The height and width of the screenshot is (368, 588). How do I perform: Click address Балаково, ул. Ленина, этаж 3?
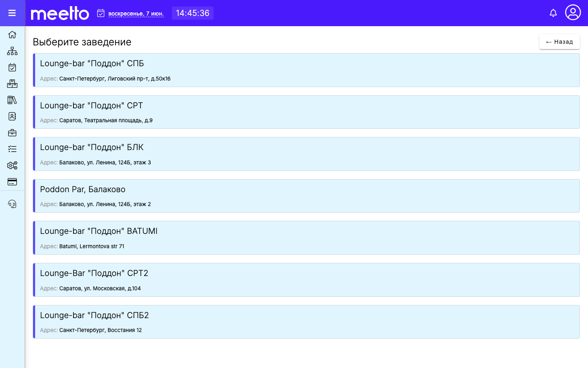105,162
